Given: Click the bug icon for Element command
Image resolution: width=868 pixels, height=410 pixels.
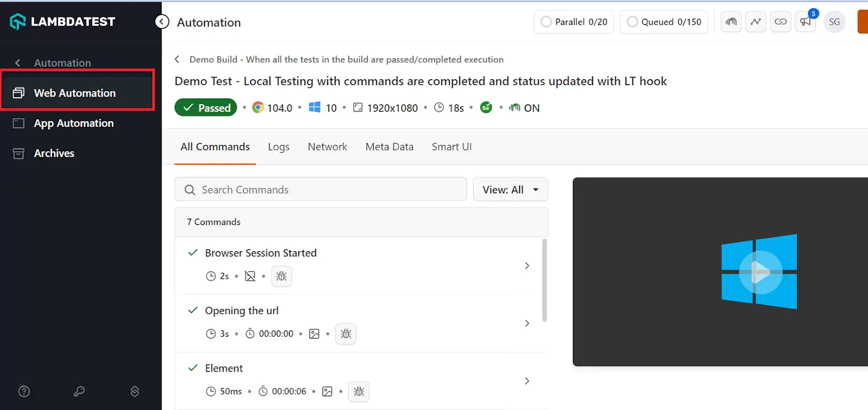Looking at the screenshot, I should [359, 391].
